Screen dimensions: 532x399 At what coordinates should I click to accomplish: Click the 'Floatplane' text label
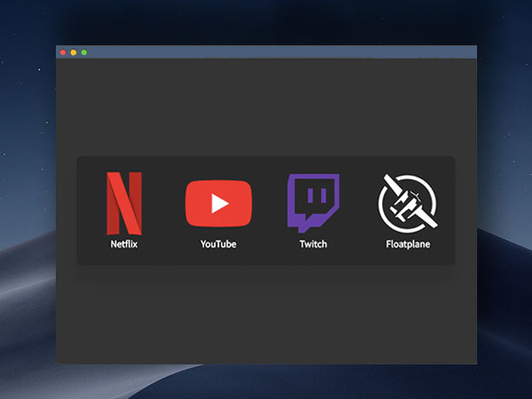pos(408,244)
